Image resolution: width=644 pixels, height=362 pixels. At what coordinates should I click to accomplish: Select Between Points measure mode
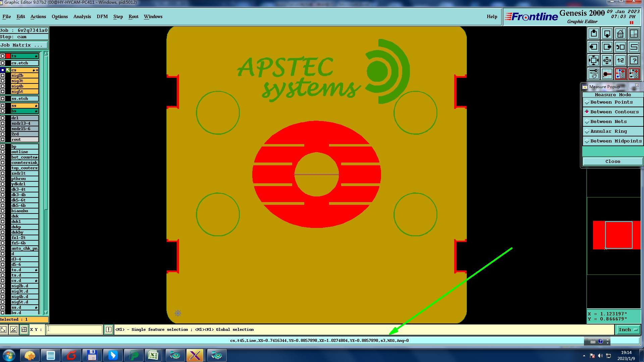613,102
